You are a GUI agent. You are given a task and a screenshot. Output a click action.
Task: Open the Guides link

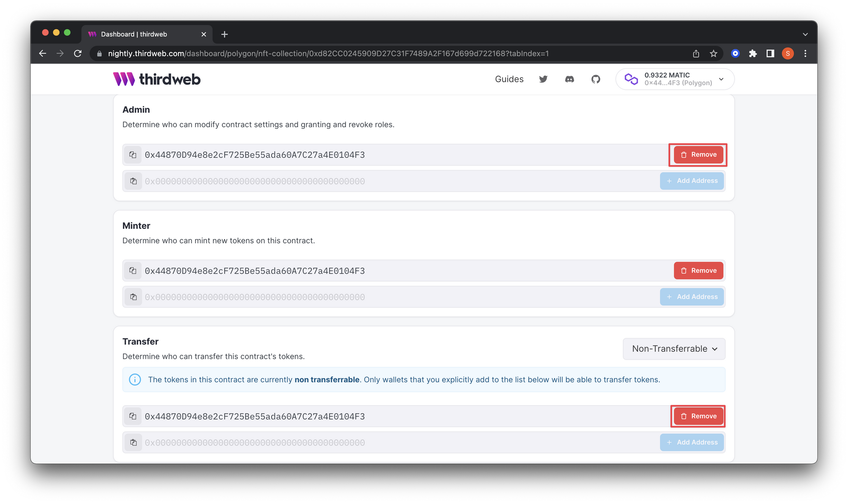509,79
